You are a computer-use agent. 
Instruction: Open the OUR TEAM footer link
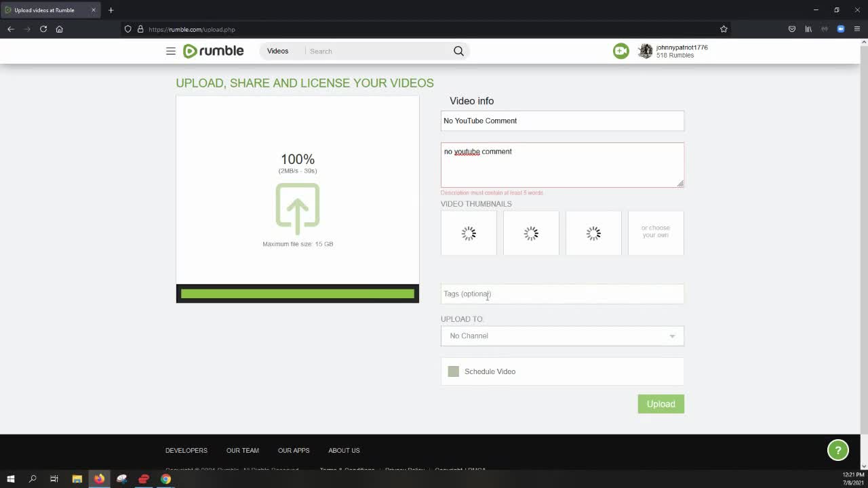(243, 450)
